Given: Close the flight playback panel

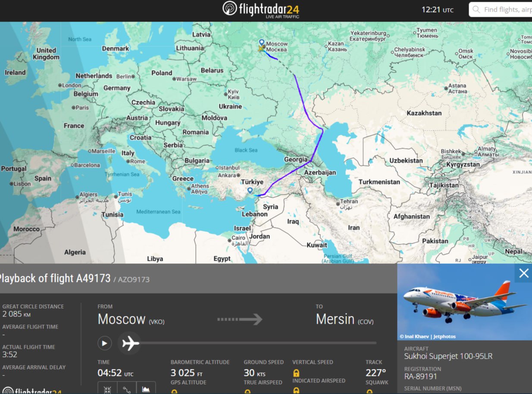Looking at the screenshot, I should [523, 273].
